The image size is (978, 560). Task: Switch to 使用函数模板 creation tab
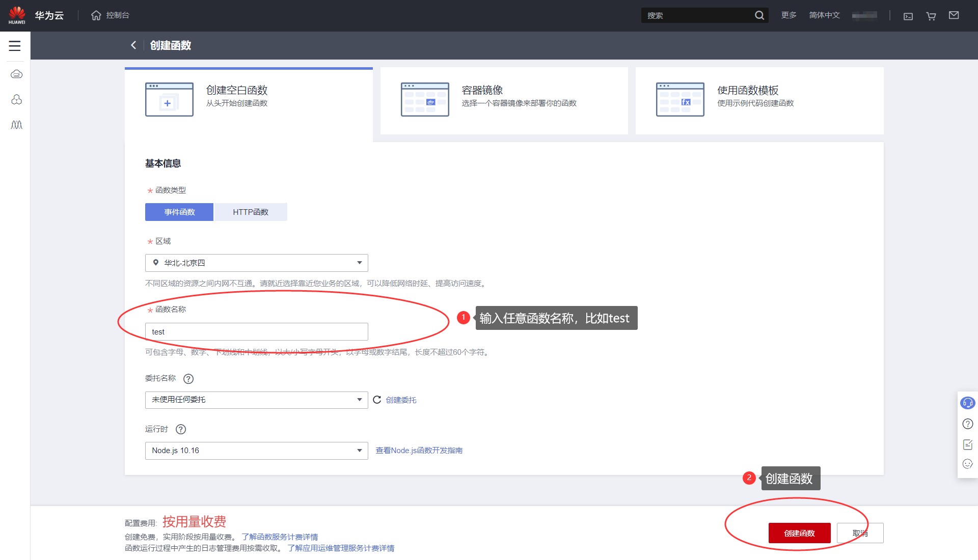click(759, 100)
